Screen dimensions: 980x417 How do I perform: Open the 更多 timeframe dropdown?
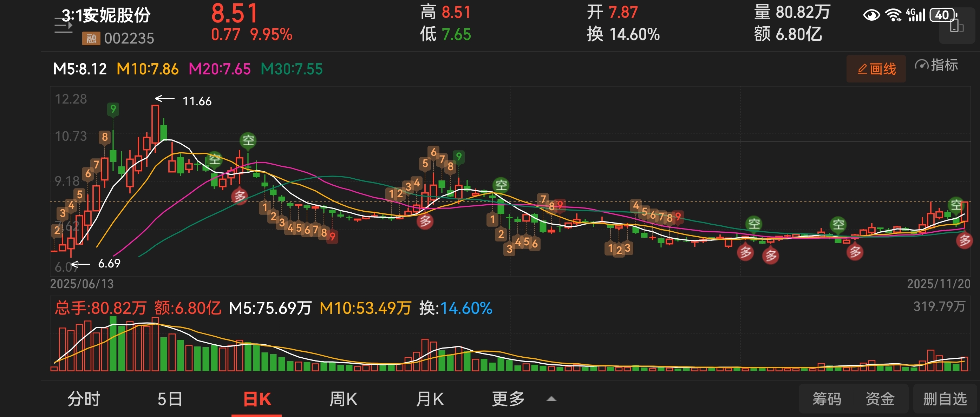tap(508, 399)
